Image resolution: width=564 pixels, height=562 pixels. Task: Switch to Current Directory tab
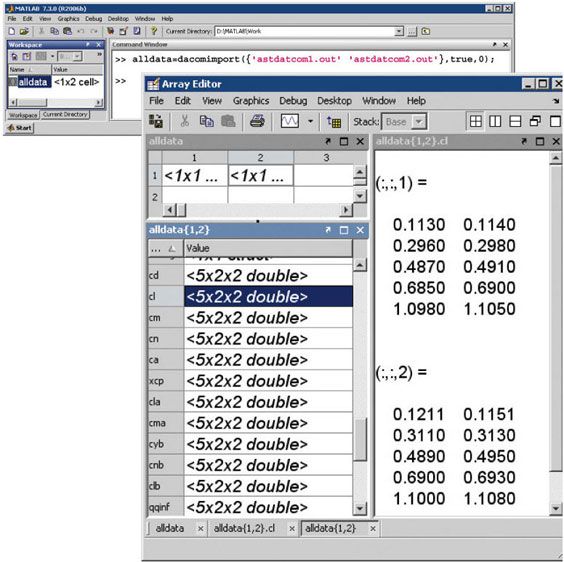pyautogui.click(x=65, y=114)
